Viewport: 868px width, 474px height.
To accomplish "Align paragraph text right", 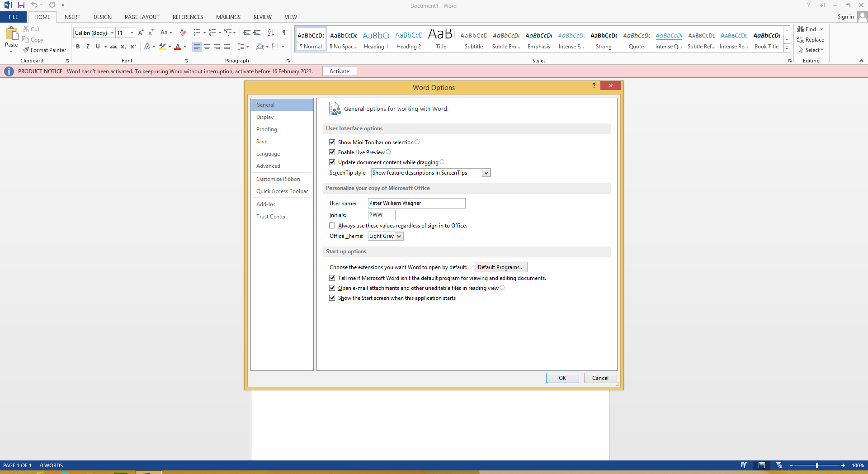I will point(217,47).
